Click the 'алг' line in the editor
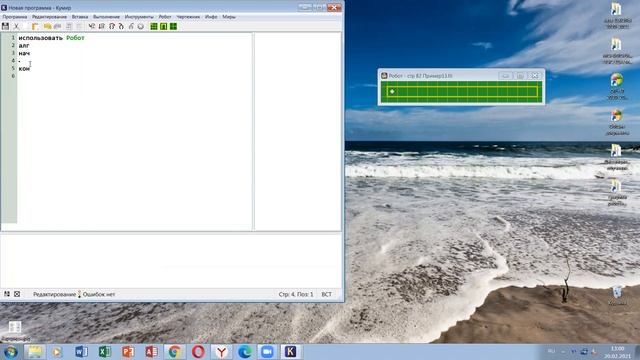 pyautogui.click(x=24, y=46)
